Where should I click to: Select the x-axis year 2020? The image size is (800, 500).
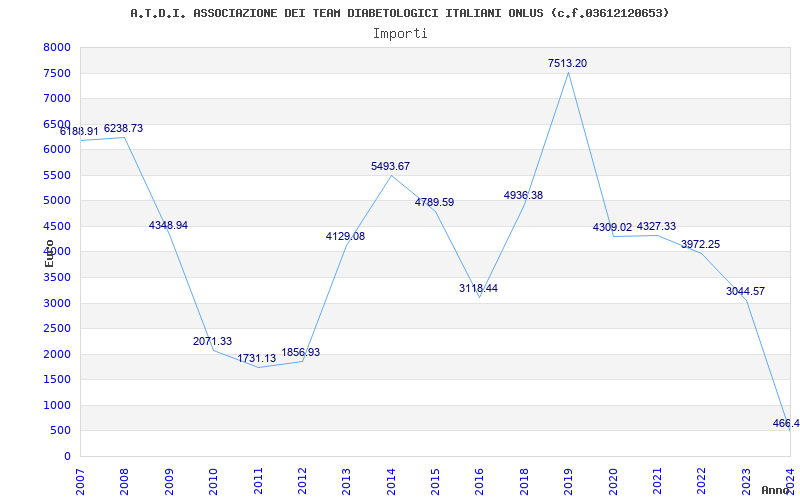coord(613,482)
